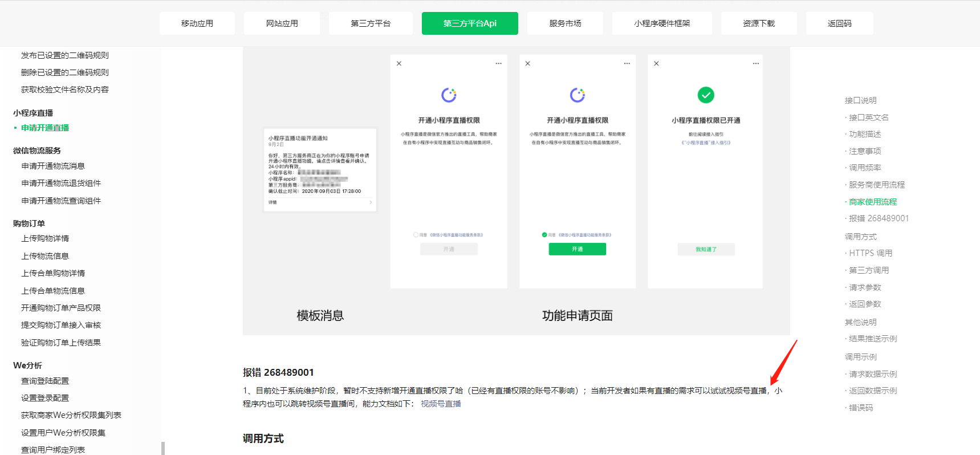Jump to 请求数据示例 in page outline

[873, 374]
